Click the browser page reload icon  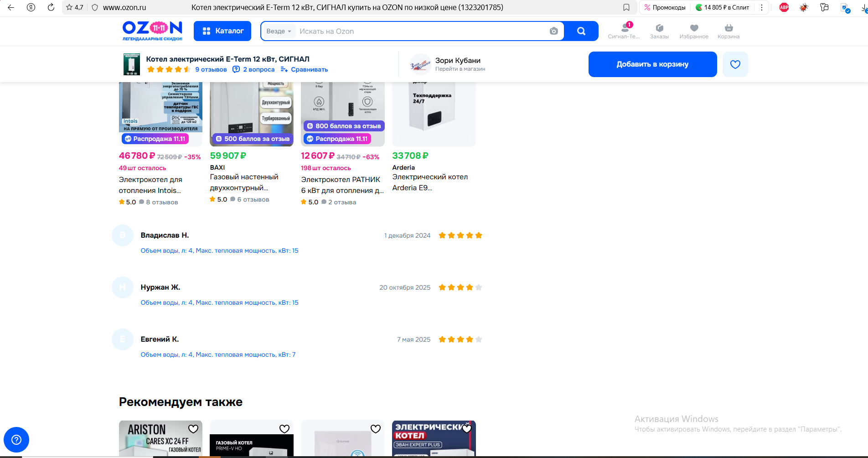51,7
